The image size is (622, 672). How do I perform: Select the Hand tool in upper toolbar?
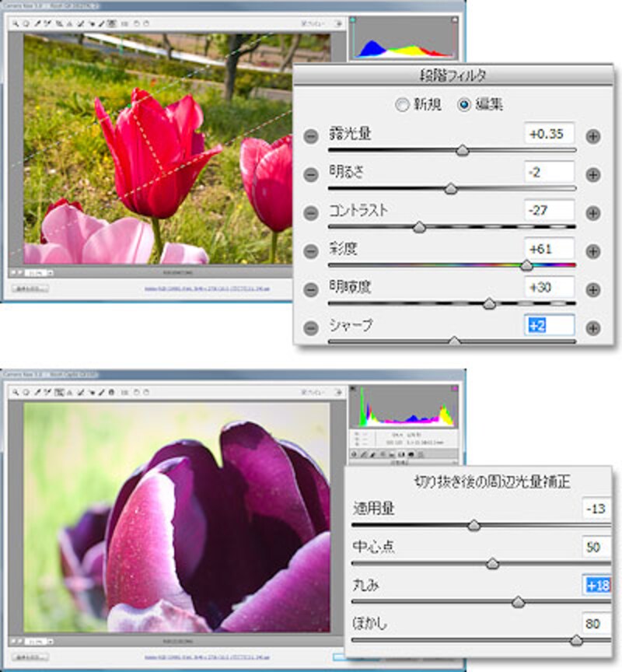pos(25,23)
